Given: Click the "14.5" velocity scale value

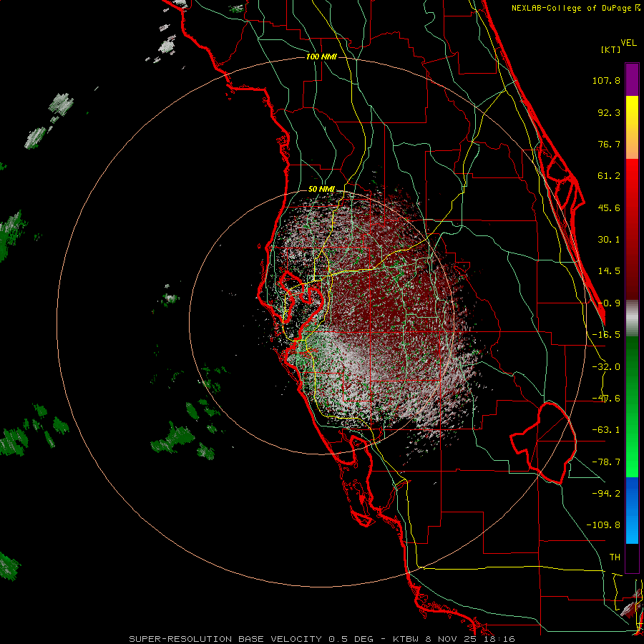Looking at the screenshot, I should (609, 271).
